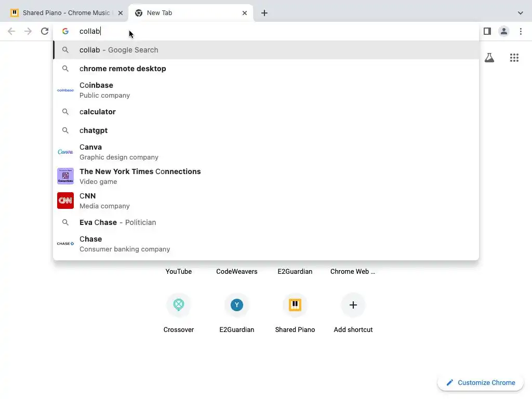Click the Add shortcut plus button

point(353,304)
